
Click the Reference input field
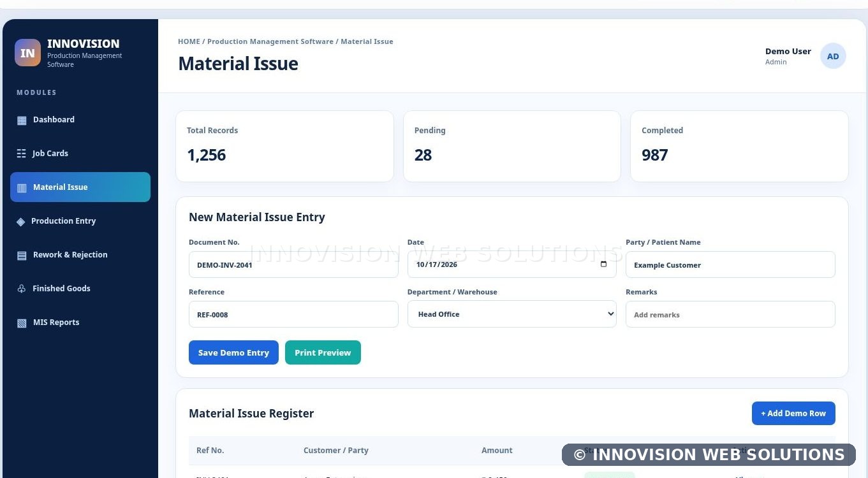293,314
